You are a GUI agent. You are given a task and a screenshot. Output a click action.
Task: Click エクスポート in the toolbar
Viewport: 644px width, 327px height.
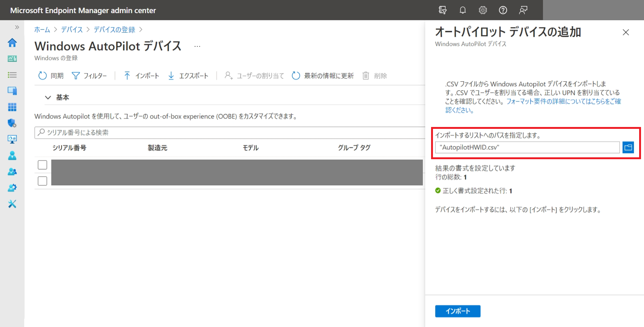point(188,76)
